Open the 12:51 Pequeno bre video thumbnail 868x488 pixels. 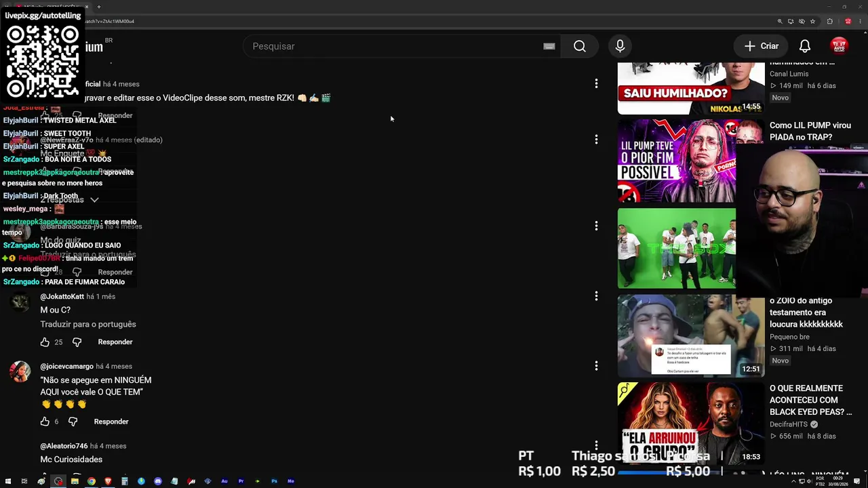(x=691, y=336)
